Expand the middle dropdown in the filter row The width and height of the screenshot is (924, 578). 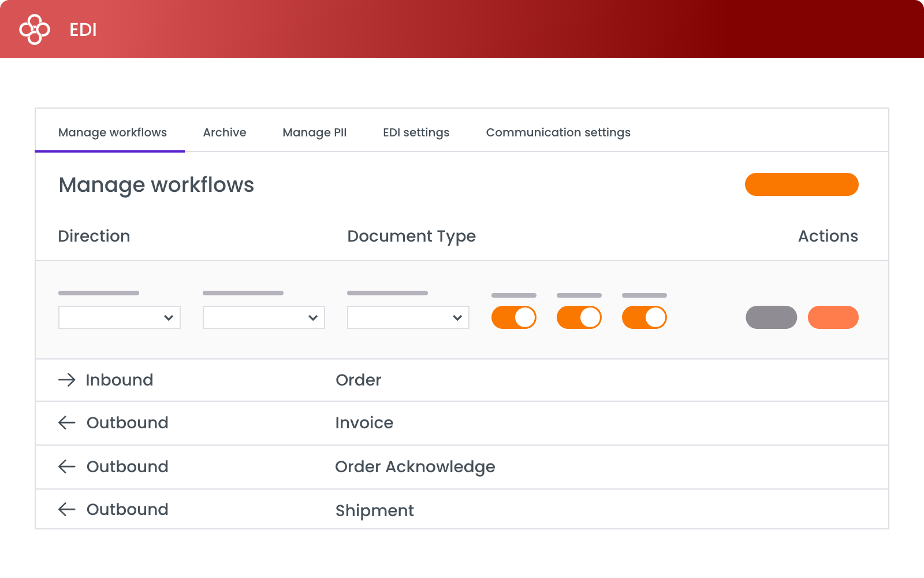click(263, 317)
